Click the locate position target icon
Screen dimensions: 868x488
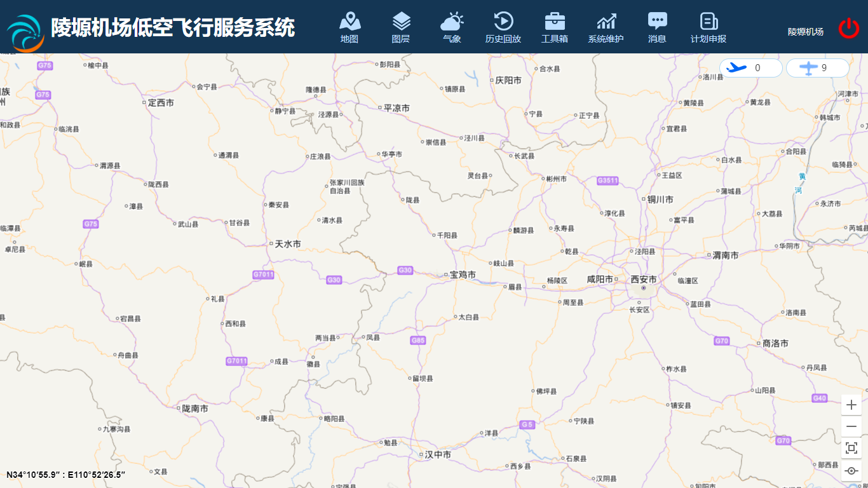coord(851,470)
